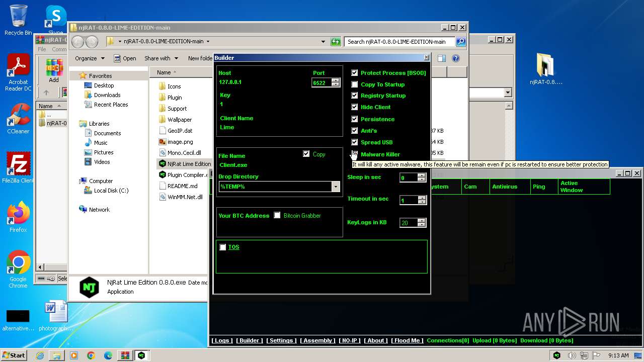Open Drop Directory %TEMP% dropdown

336,187
